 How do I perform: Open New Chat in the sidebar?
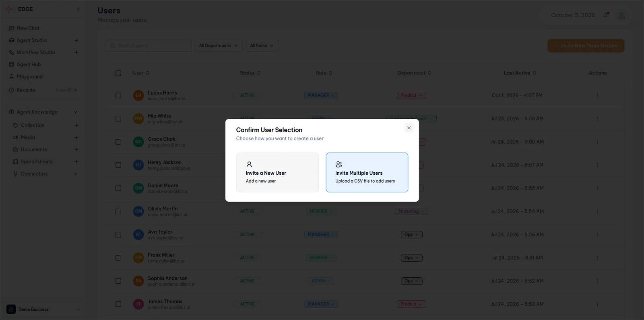28,28
